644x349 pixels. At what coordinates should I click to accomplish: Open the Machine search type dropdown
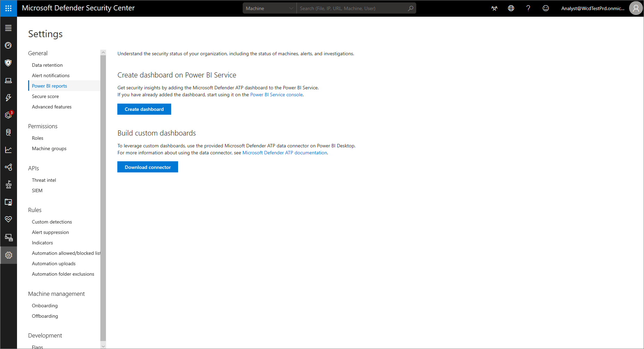269,8
